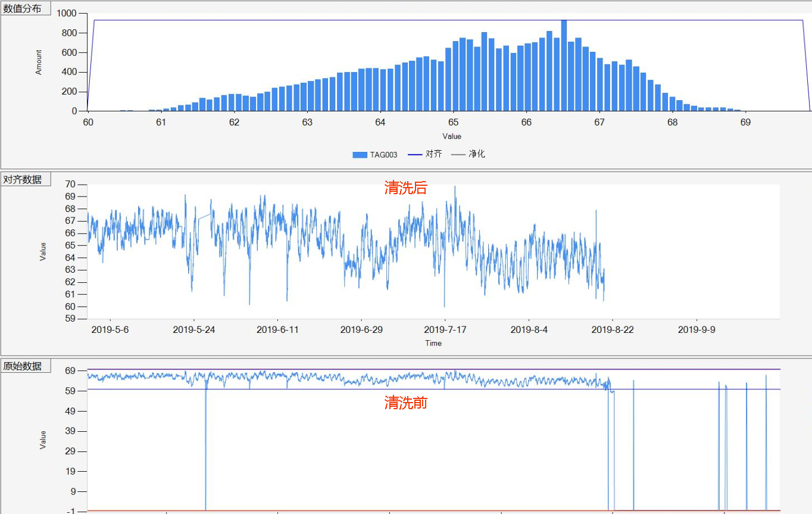
Task: Click the Amount y-axis title on histogram
Action: pos(39,62)
